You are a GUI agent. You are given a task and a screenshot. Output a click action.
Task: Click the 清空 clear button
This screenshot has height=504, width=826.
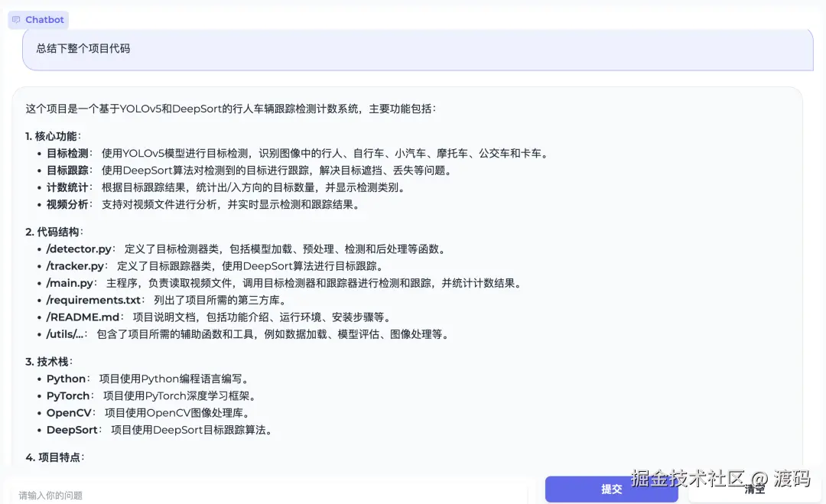tap(754, 489)
